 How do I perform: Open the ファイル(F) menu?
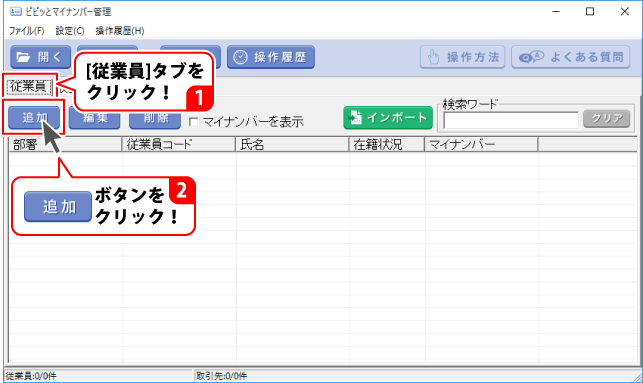[x=27, y=31]
